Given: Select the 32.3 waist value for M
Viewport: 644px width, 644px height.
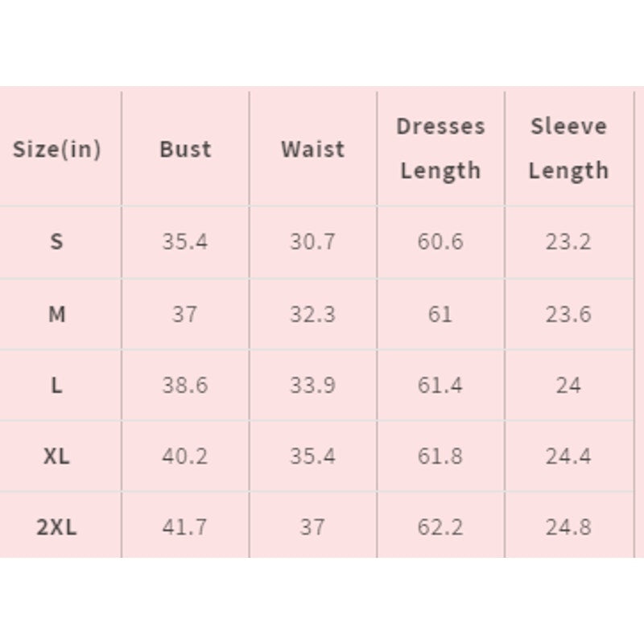Looking at the screenshot, I should [312, 314].
